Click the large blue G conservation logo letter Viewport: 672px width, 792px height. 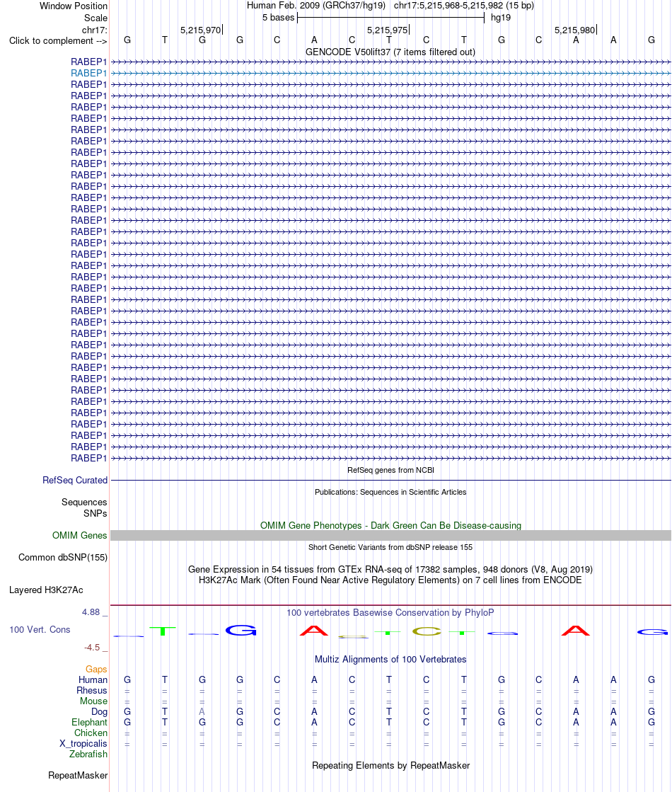tap(241, 630)
